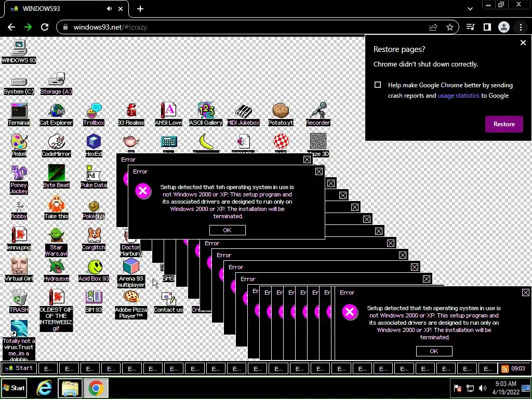Open the TRASH recycle bin icon
Screen dimensions: 532x399
[19, 301]
